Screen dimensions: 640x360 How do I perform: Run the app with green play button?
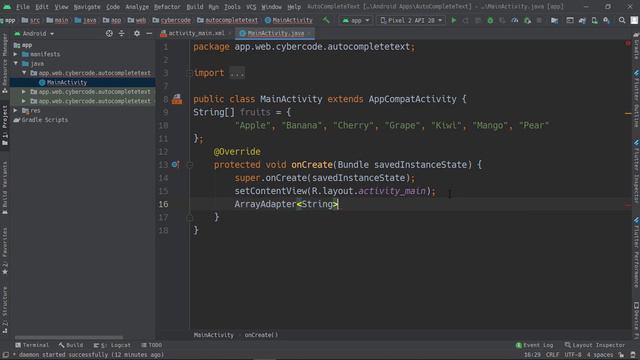pos(453,20)
